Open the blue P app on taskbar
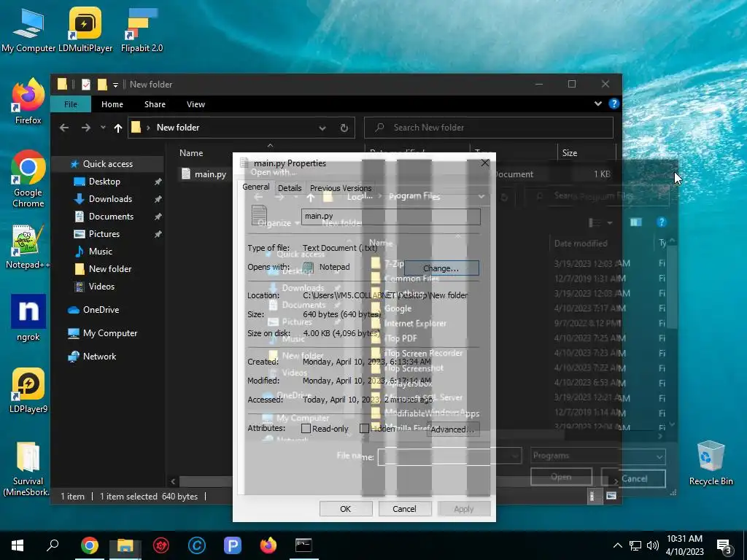This screenshot has width=747, height=560. 233,545
